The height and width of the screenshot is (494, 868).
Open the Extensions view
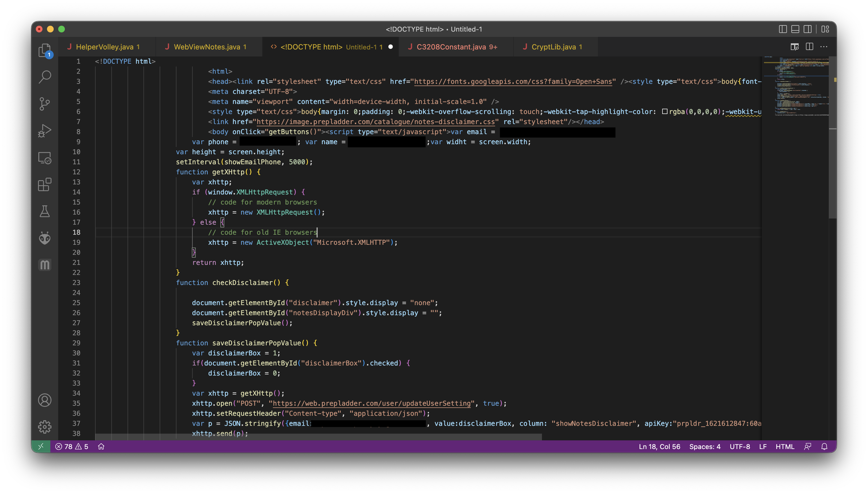pyautogui.click(x=44, y=185)
